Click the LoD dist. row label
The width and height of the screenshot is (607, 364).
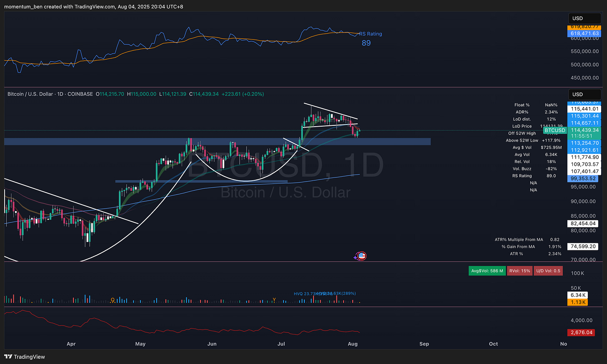522,119
